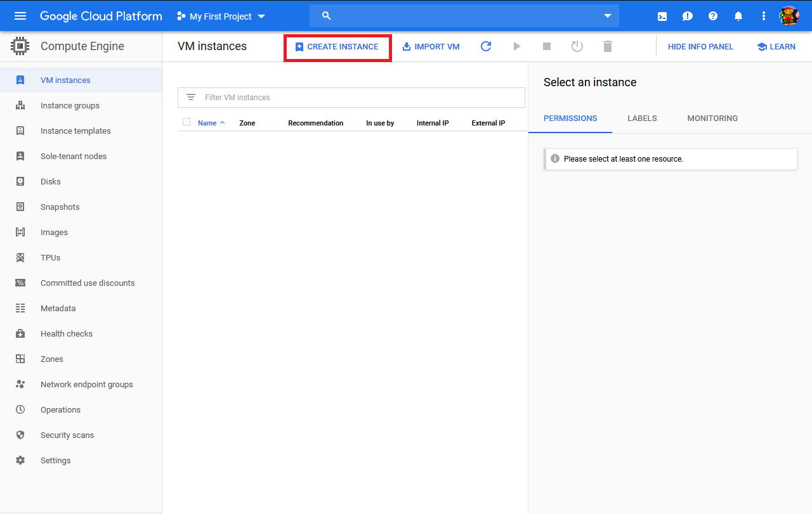The image size is (812, 514).
Task: Sort by the Name column
Action: tap(211, 123)
